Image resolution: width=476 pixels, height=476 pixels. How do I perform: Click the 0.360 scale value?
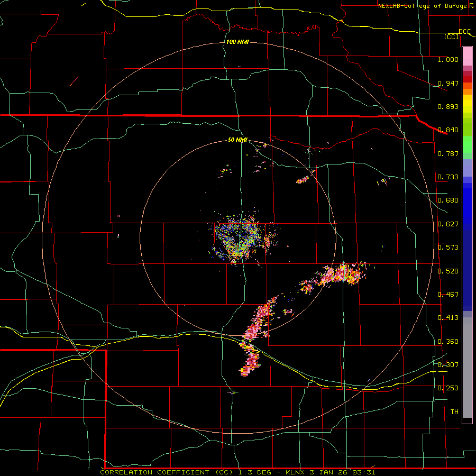[x=448, y=342]
